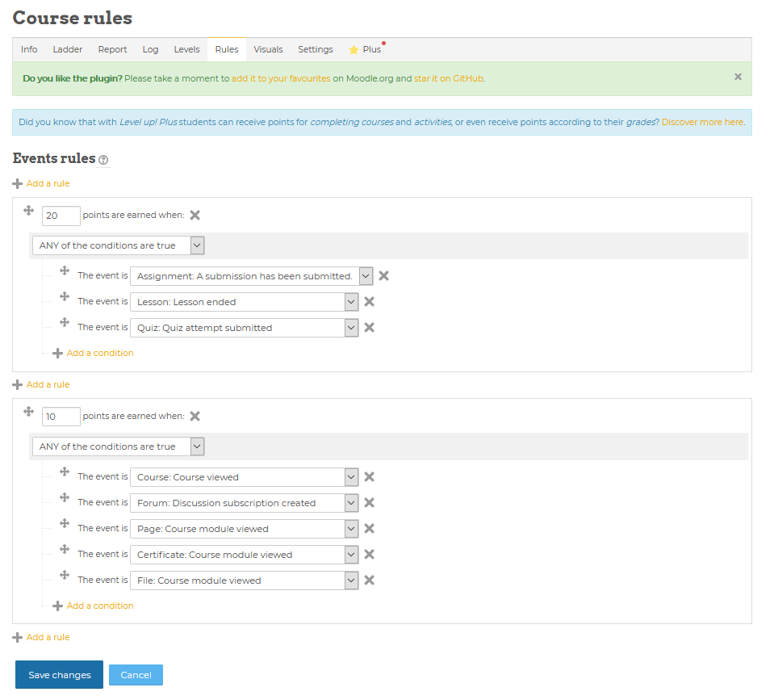The width and height of the screenshot is (774, 700).
Task: Open the Visuals tab
Action: coord(268,49)
